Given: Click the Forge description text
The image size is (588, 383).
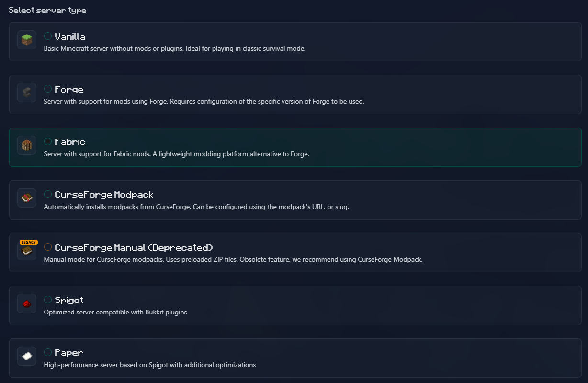Looking at the screenshot, I should (204, 101).
